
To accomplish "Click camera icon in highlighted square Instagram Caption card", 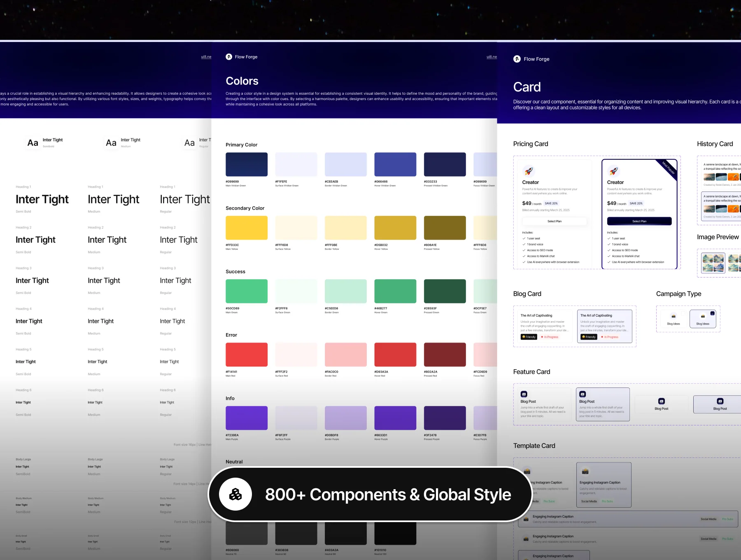I will click(x=585, y=471).
